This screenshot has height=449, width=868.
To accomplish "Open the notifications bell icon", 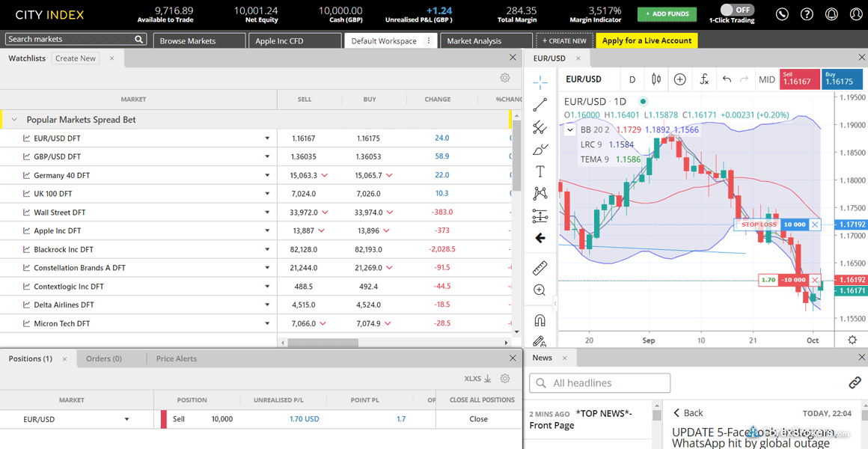I will (x=833, y=13).
